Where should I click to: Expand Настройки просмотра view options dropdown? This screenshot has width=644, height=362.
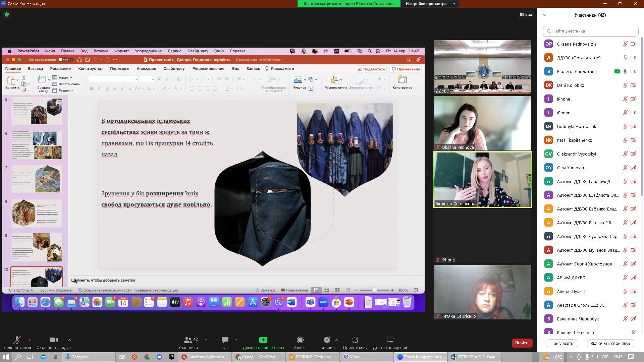click(x=453, y=4)
